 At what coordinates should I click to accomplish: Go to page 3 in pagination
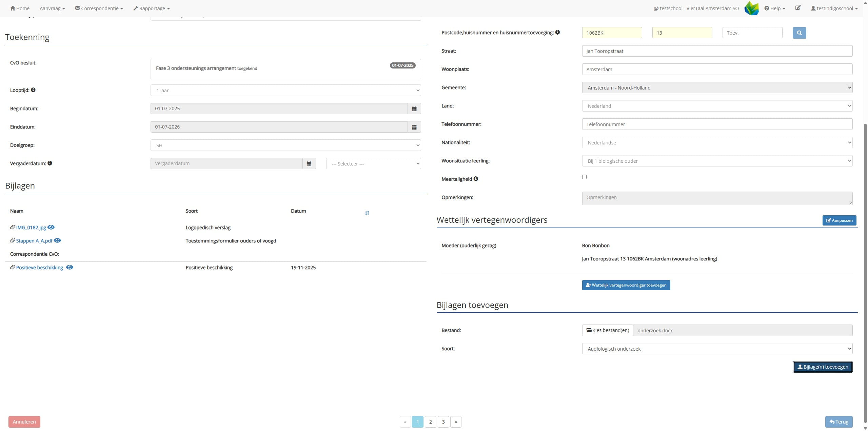pyautogui.click(x=443, y=422)
